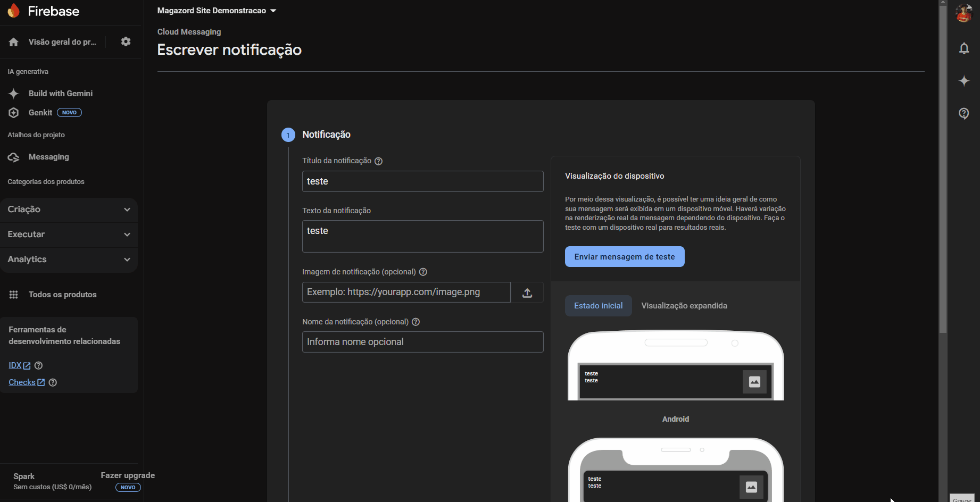
Task: Click the help icon next to Checks
Action: click(x=53, y=382)
